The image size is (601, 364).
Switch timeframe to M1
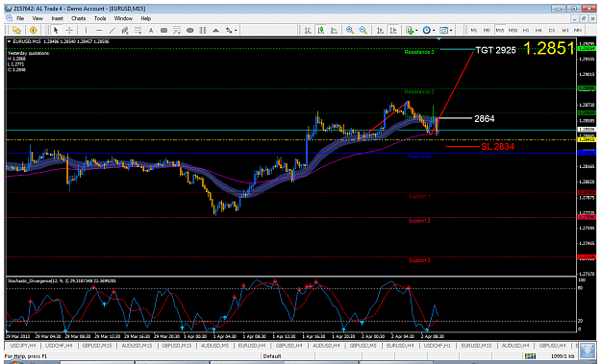[474, 30]
